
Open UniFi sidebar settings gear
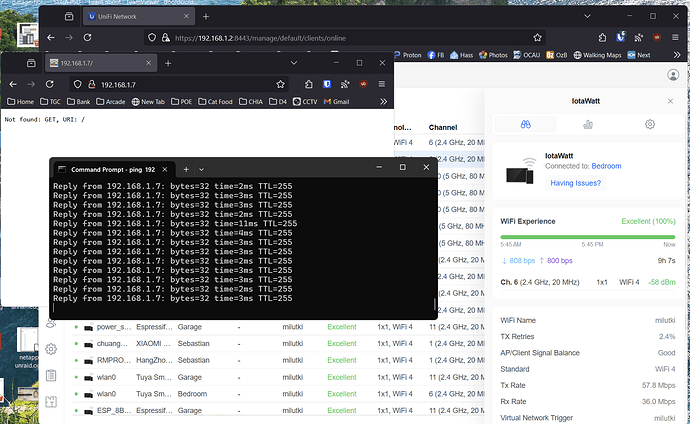51,349
